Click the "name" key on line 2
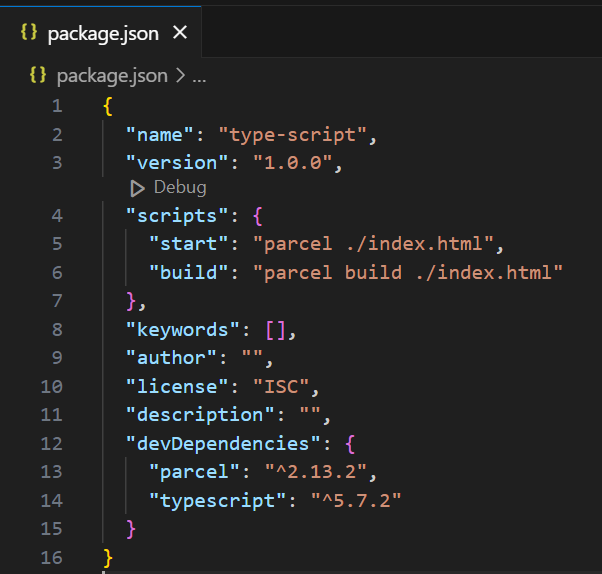 (x=160, y=135)
